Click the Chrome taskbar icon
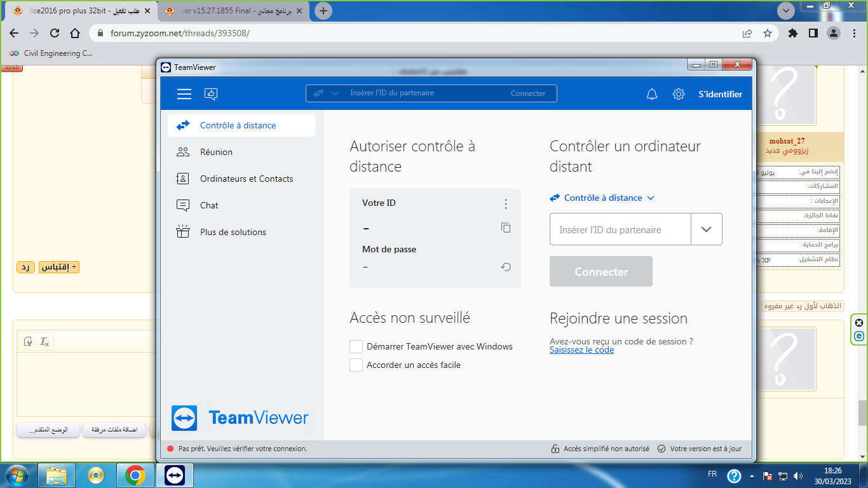This screenshot has width=868, height=488. (x=135, y=475)
